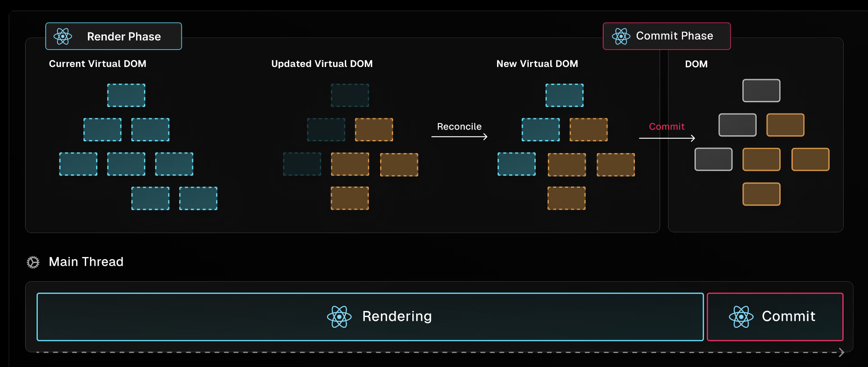Click the root node of the New Virtual DOM tree
The image size is (868, 367).
click(564, 95)
